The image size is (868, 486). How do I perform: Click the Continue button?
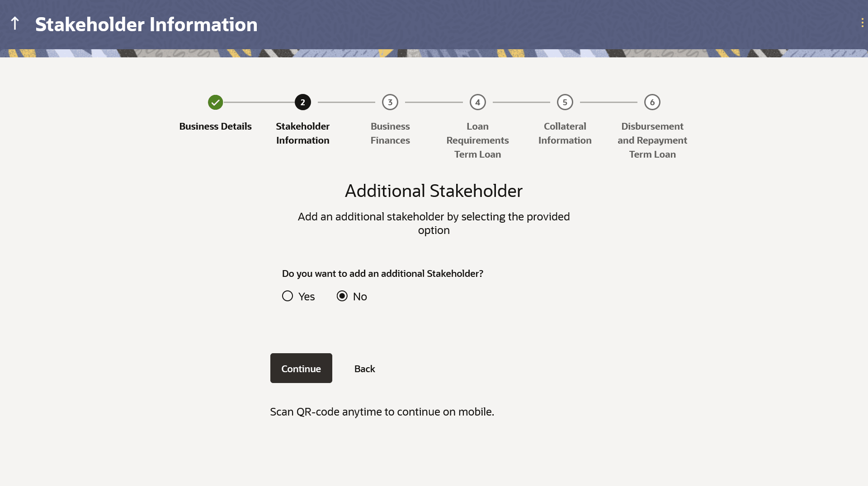[x=301, y=368]
